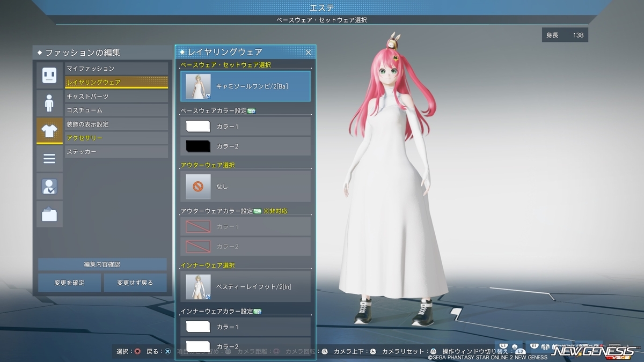
Task: Click 変更を確定 button
Action: [69, 283]
